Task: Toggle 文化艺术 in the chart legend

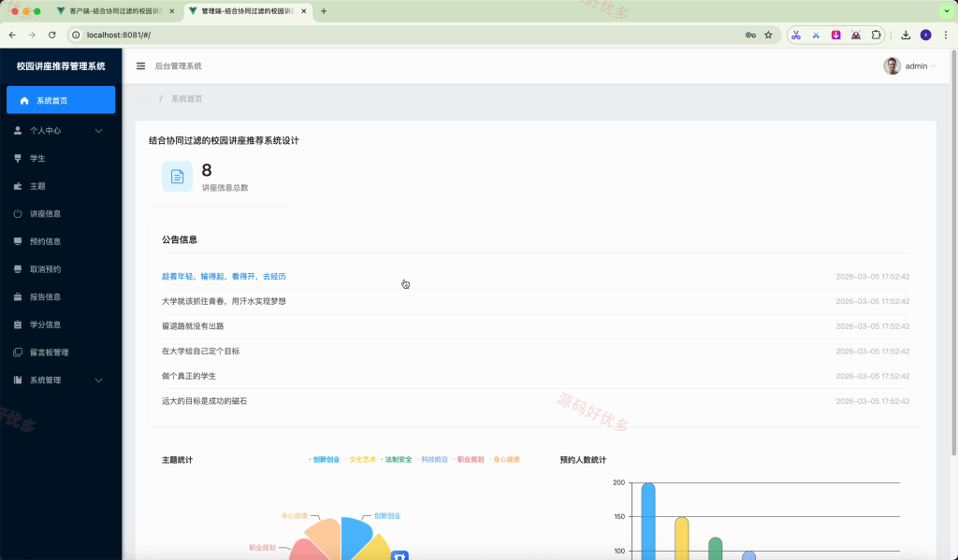Action: click(x=360, y=460)
